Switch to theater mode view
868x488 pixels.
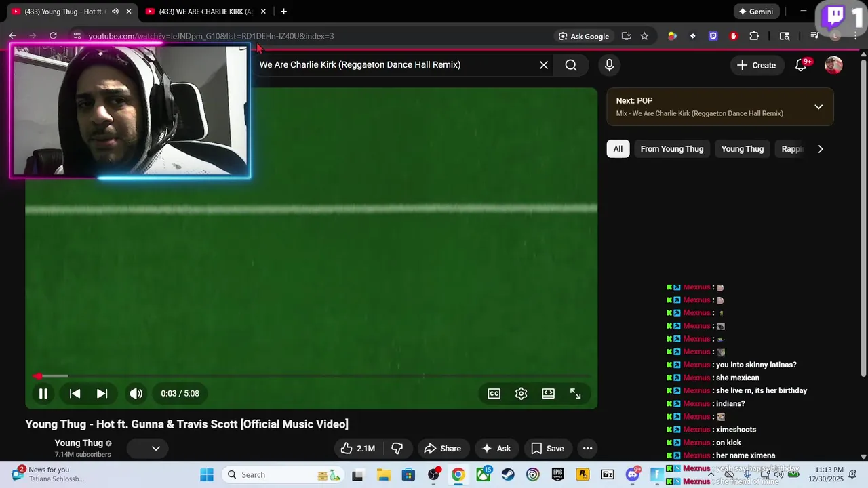[548, 393]
